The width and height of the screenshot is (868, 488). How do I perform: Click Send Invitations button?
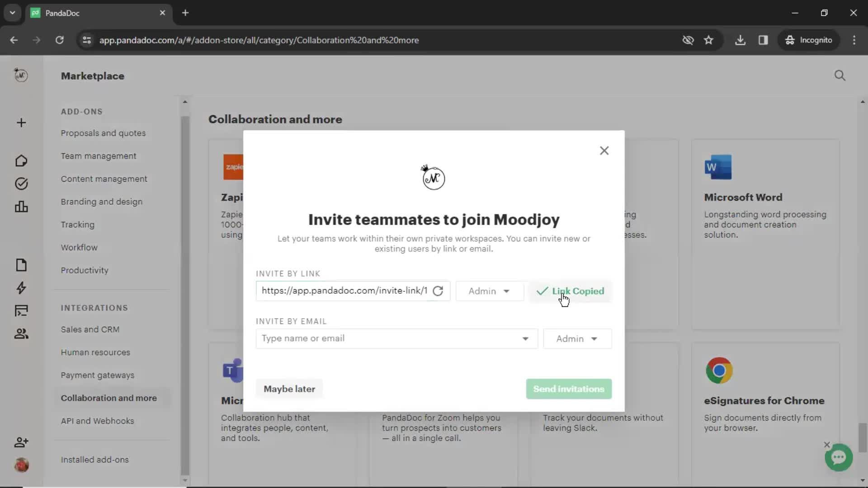pyautogui.click(x=568, y=389)
